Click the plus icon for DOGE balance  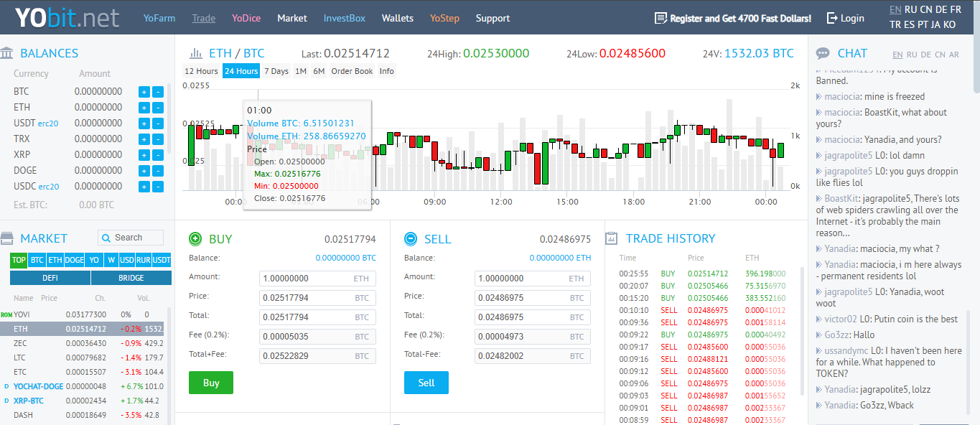pyautogui.click(x=144, y=171)
